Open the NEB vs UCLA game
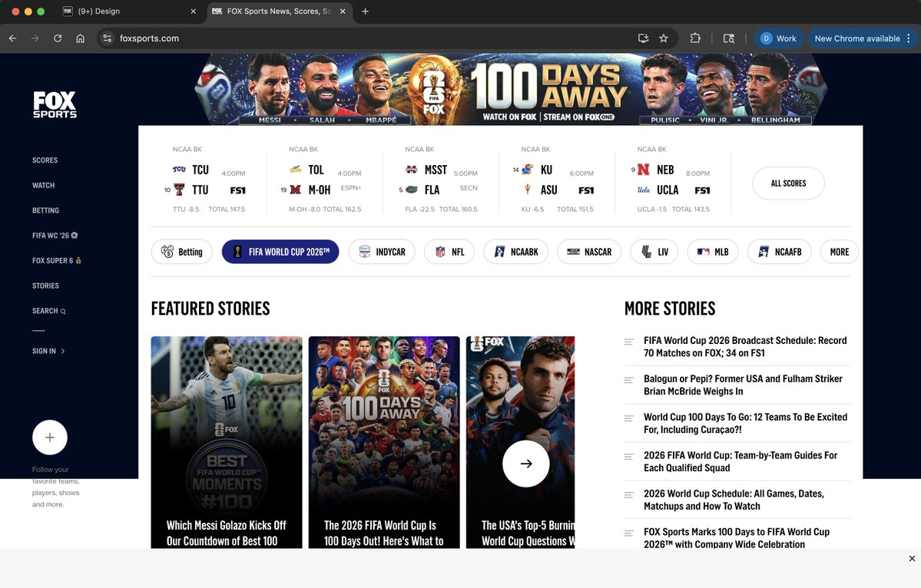The height and width of the screenshot is (588, 921). (x=673, y=180)
